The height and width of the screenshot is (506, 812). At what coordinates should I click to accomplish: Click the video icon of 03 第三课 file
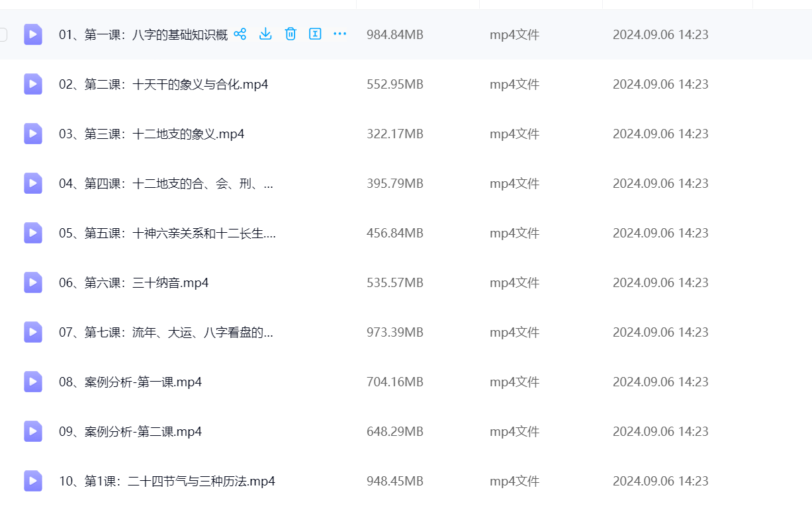pyautogui.click(x=33, y=134)
